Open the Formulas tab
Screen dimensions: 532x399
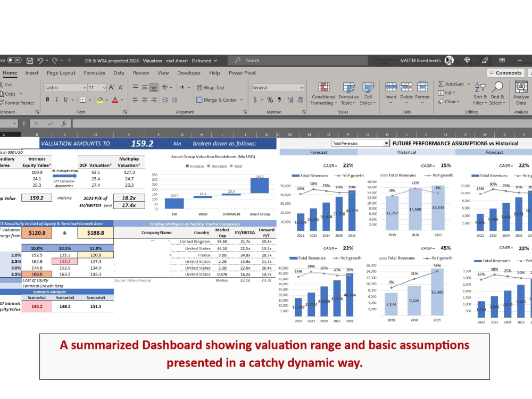coord(94,72)
